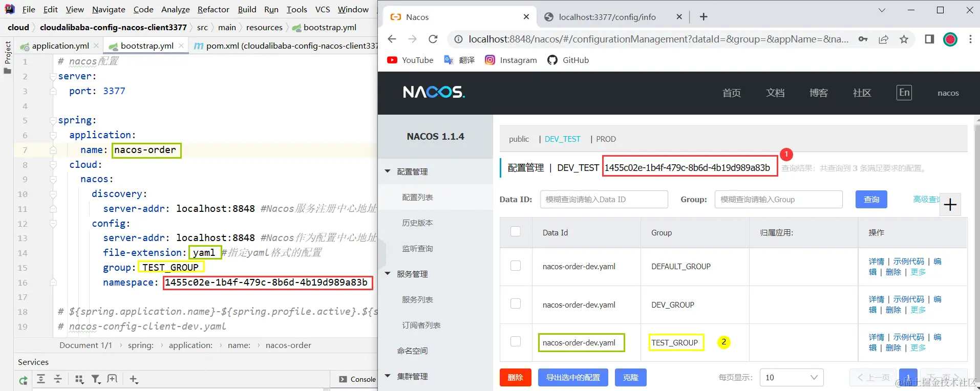
Task: Open the Project tool window
Action: coord(7,57)
